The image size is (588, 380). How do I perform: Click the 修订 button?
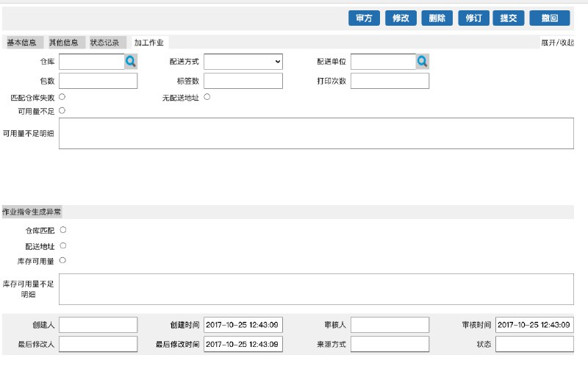point(473,18)
